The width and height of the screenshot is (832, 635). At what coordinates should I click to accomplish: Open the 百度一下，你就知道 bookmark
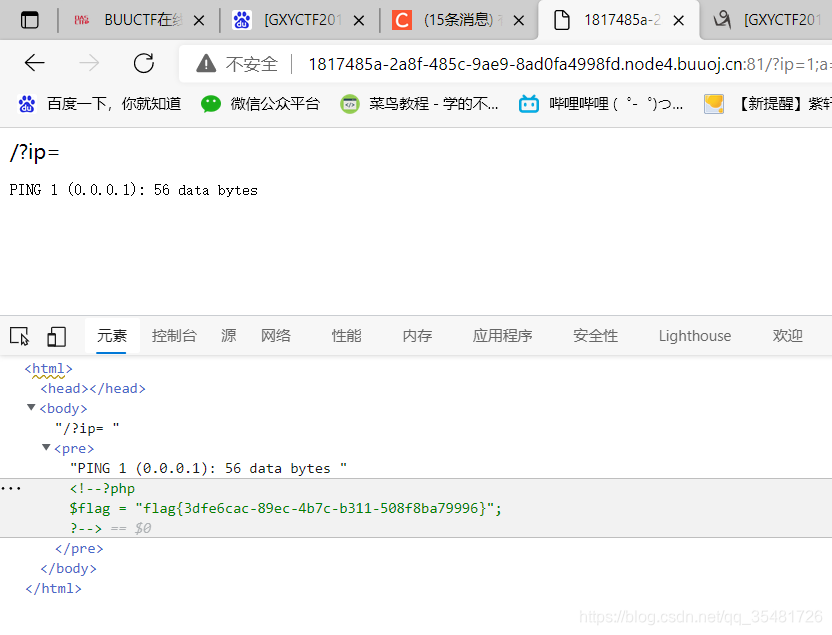click(100, 104)
